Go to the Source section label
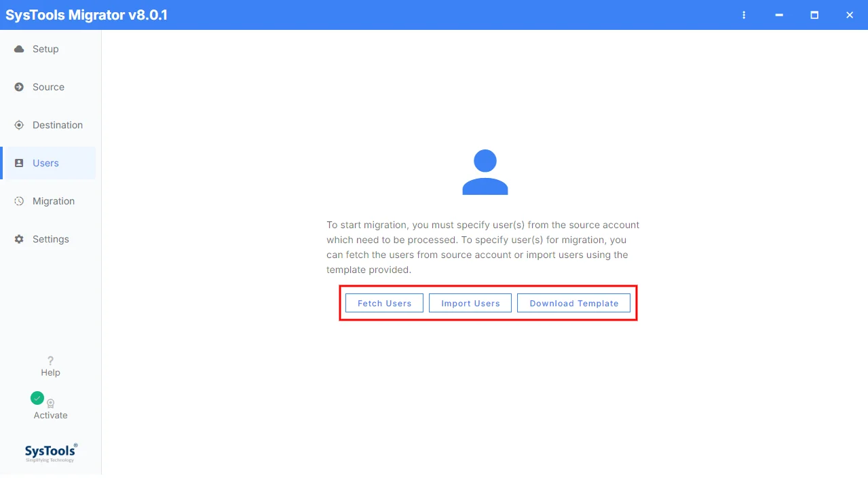Viewport: 868px width, 489px height. tap(48, 87)
